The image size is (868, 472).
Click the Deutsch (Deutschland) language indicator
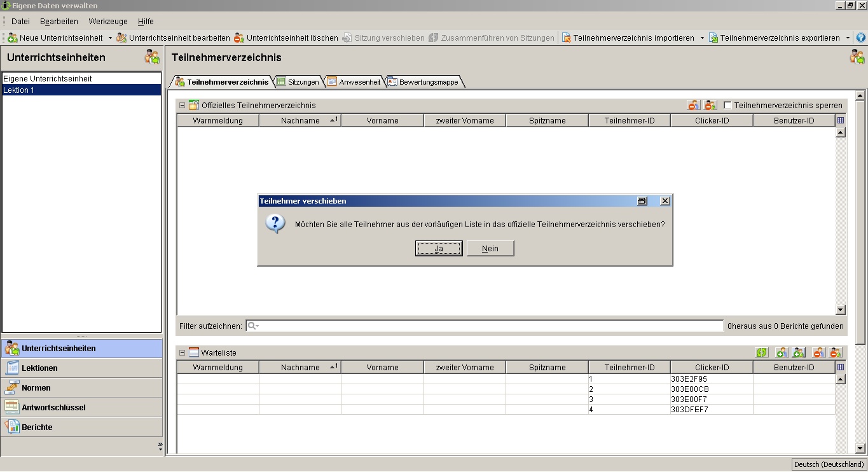coord(829,464)
